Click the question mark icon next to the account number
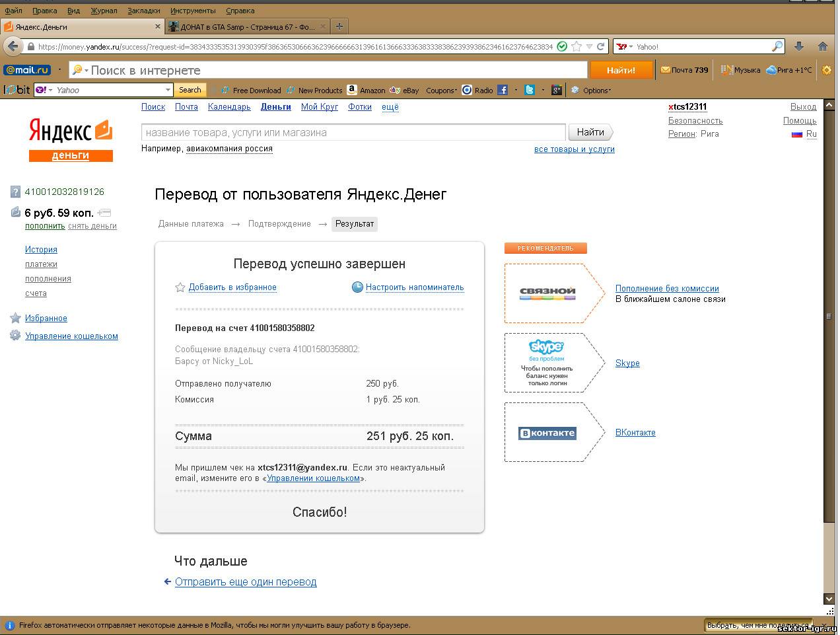This screenshot has width=840, height=635. pyautogui.click(x=15, y=192)
